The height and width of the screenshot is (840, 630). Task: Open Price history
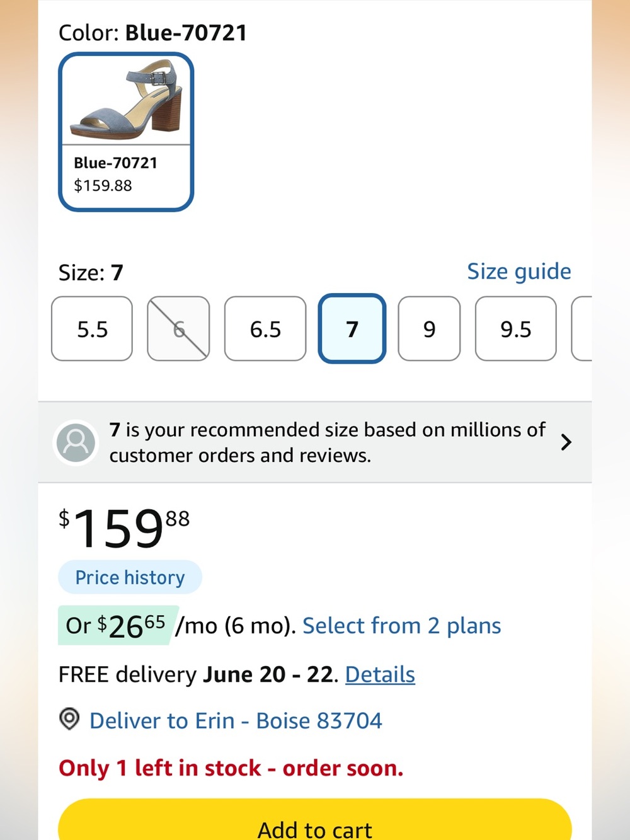(130, 577)
